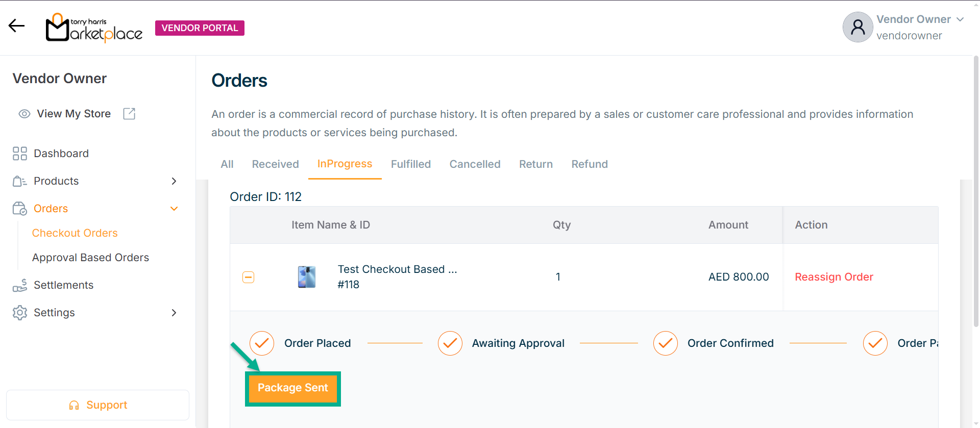Click the product thumbnail image

pyautogui.click(x=307, y=277)
